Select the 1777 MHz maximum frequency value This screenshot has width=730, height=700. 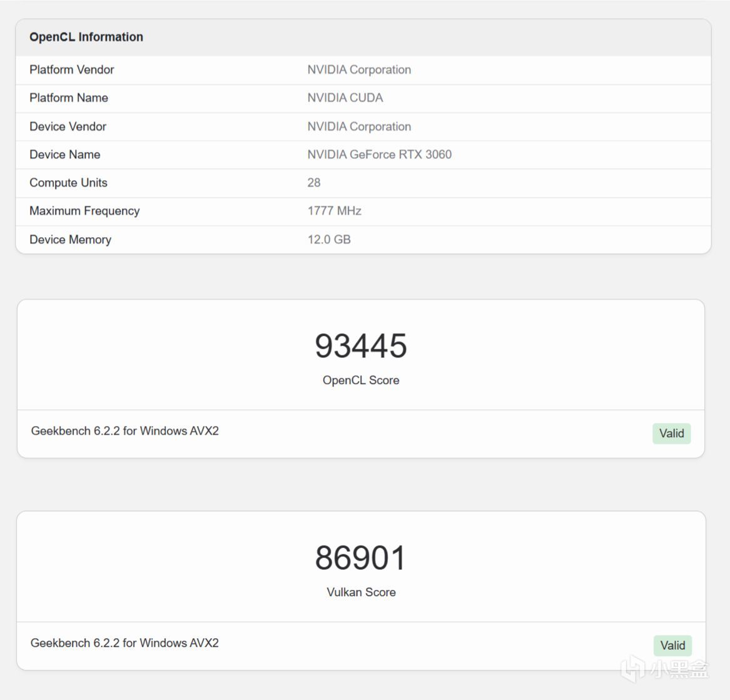pos(334,211)
